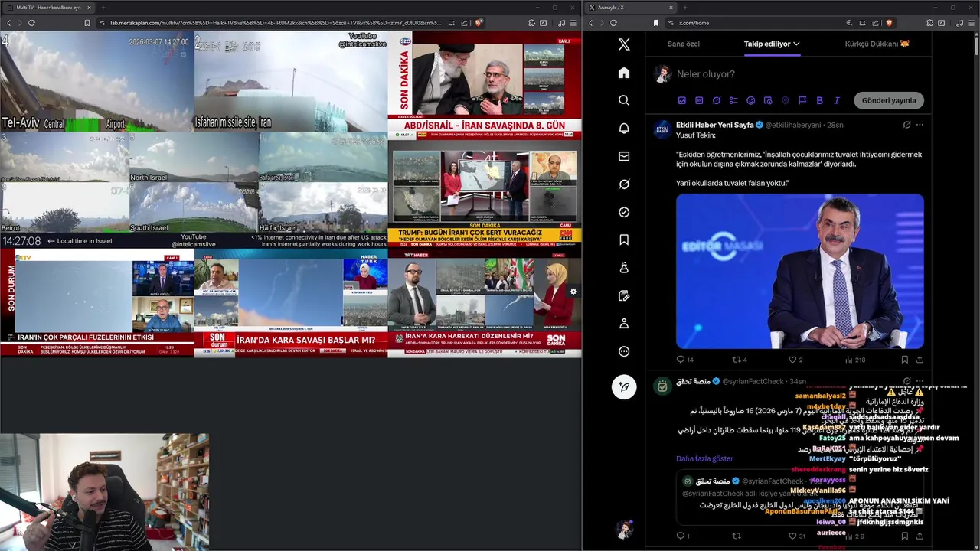Go back in the Multi TV window
This screenshot has height=551, width=980.
tap(8, 23)
